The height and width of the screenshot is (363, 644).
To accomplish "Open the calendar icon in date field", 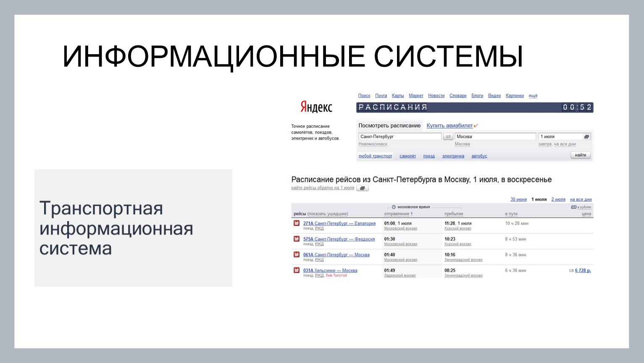I will [x=586, y=137].
